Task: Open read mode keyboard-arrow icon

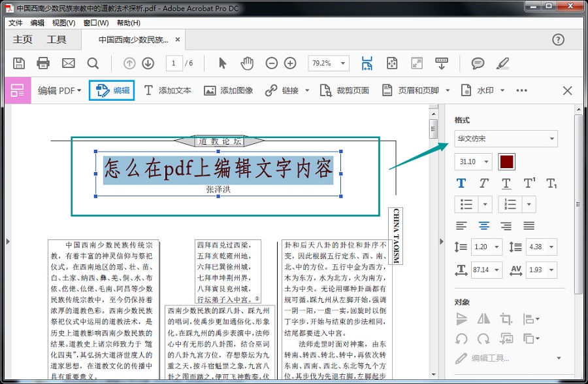Action: pos(442,63)
